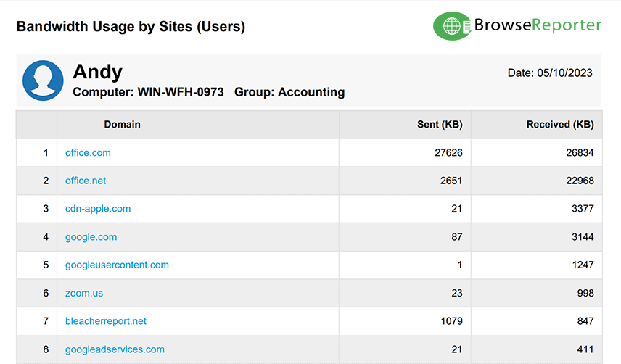Click the Received (KB) column header
The image size is (621, 364).
coord(559,125)
